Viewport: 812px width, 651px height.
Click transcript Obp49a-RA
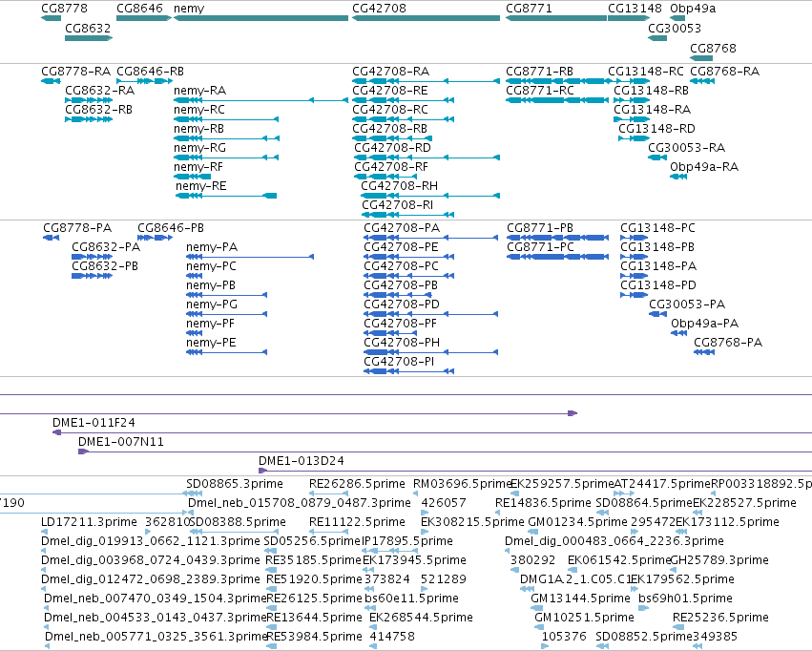tap(677, 177)
